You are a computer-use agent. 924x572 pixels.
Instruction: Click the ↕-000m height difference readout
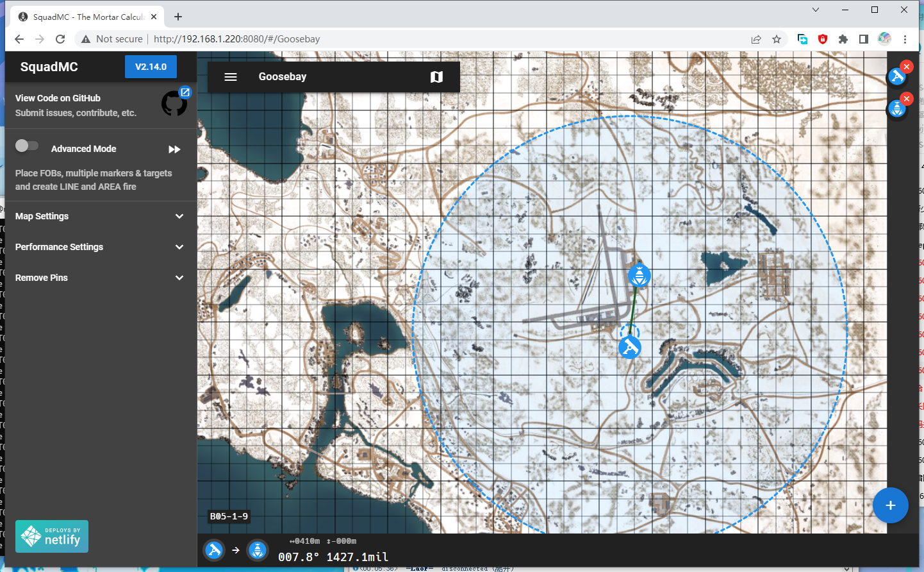[x=342, y=541]
